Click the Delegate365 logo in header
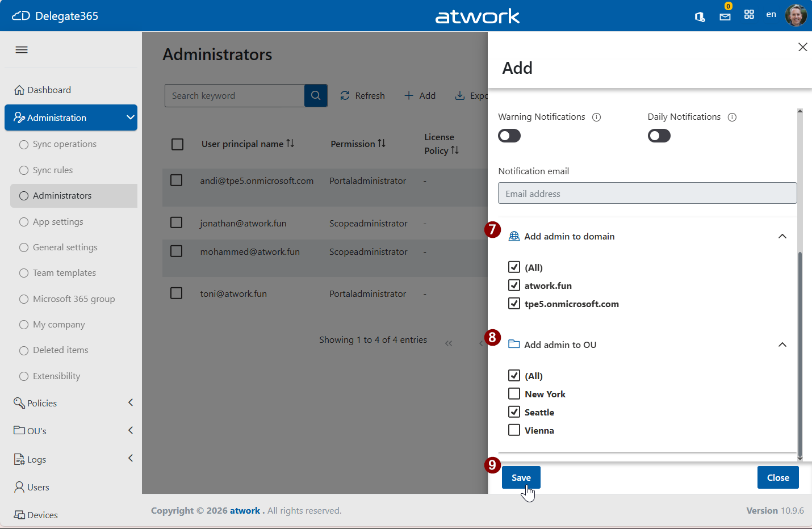 [x=55, y=16]
